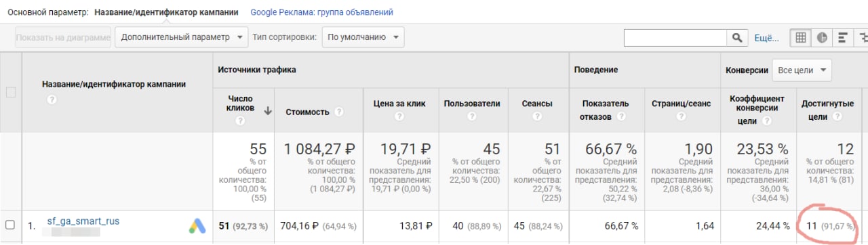Open help icon under Цена за клик

[399, 117]
